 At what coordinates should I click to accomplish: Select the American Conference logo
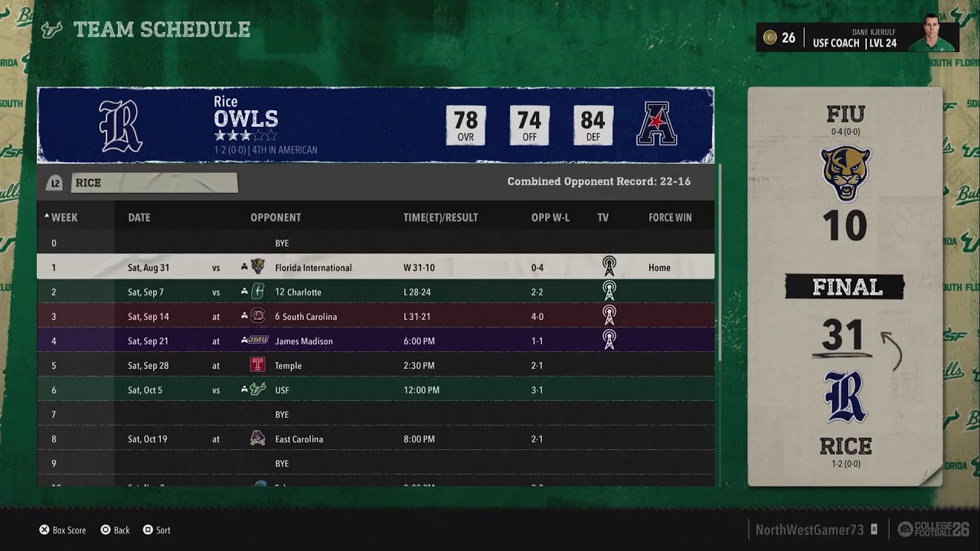[657, 123]
